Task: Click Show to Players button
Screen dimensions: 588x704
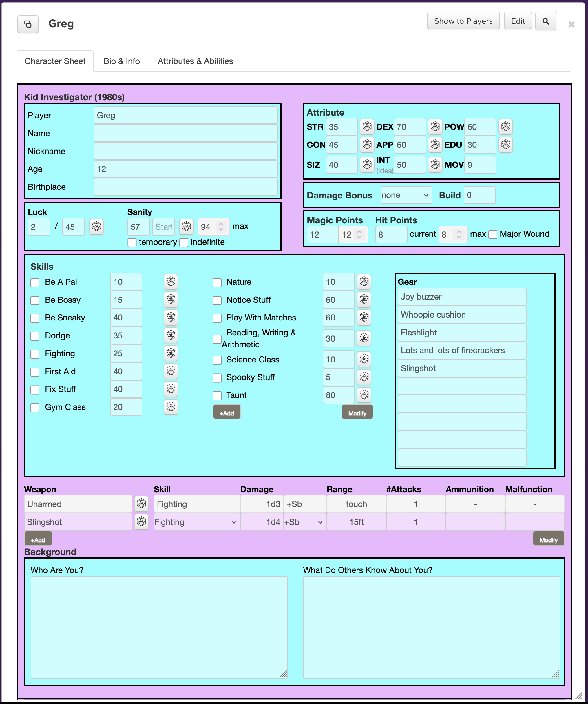Action: [x=463, y=21]
